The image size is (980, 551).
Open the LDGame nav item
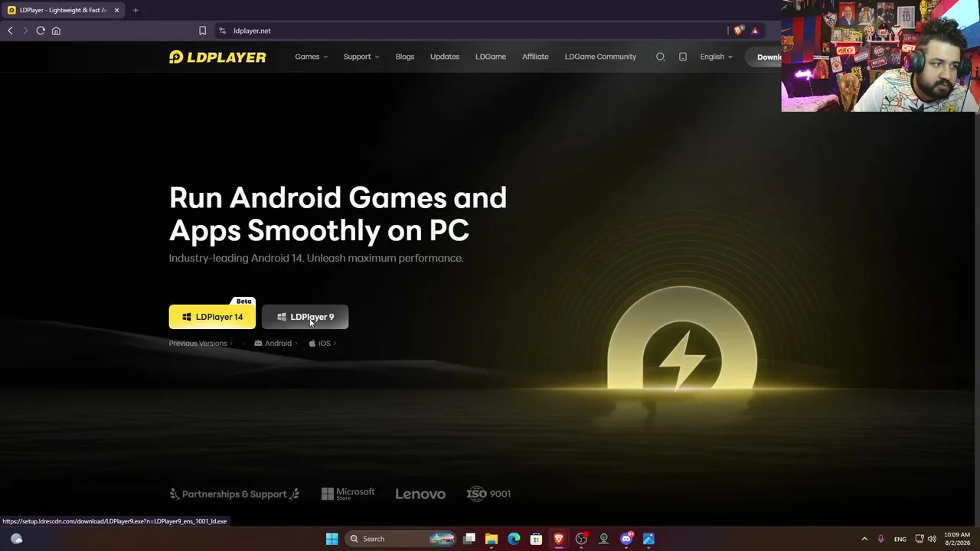[x=491, y=57]
